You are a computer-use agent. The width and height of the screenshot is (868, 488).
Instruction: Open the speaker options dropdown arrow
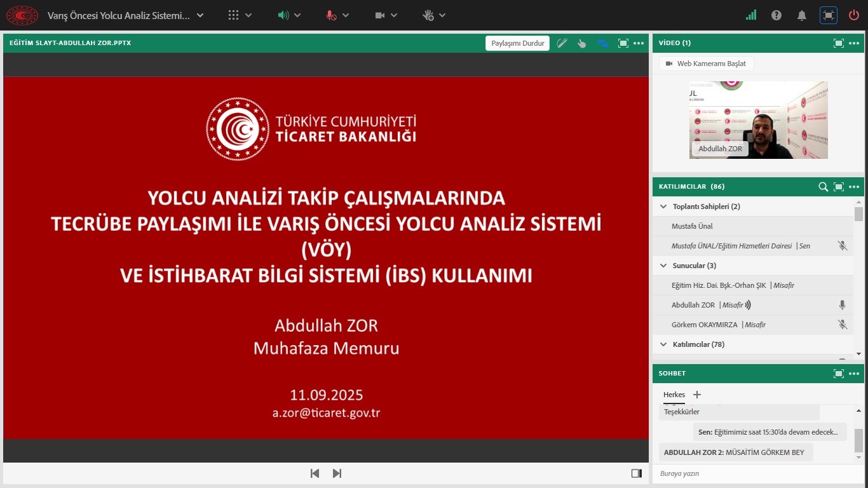pyautogui.click(x=297, y=15)
